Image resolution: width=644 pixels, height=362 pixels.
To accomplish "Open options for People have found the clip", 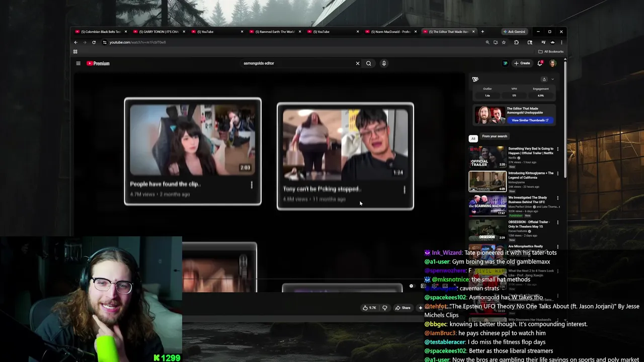I will [x=252, y=185].
